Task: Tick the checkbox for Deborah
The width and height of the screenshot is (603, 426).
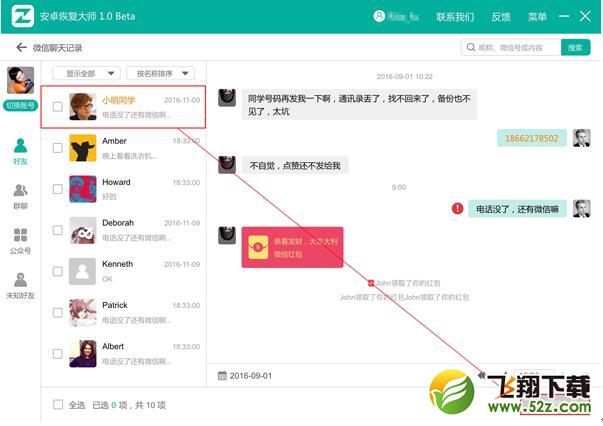Action: click(x=58, y=230)
